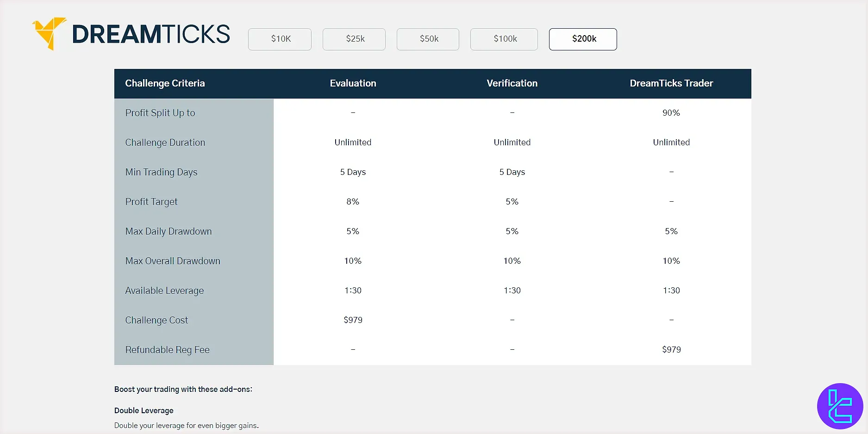
Task: Click the Profit Target row label
Action: point(151,202)
